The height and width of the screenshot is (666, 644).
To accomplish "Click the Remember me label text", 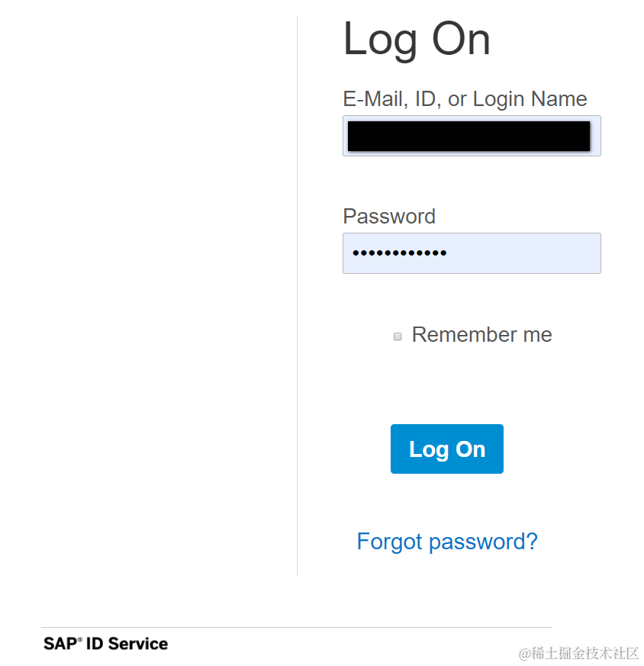I will (x=481, y=335).
